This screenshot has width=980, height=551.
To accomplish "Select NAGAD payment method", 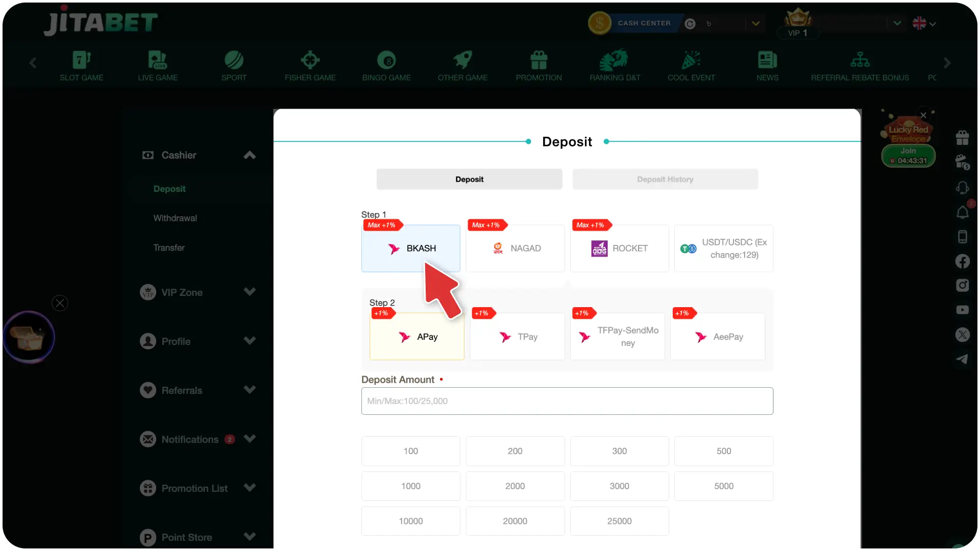I will point(515,248).
